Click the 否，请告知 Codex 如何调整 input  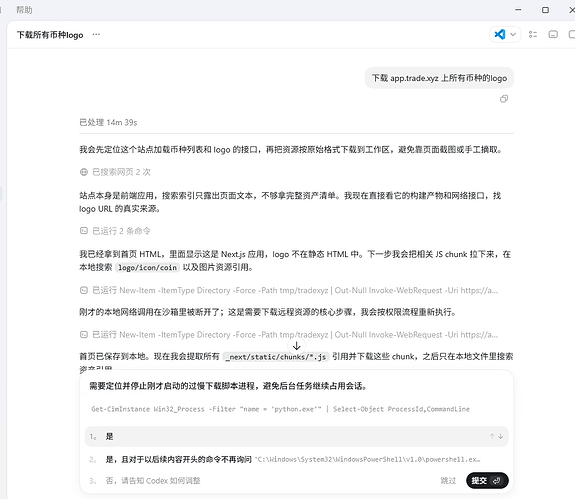(x=153, y=481)
